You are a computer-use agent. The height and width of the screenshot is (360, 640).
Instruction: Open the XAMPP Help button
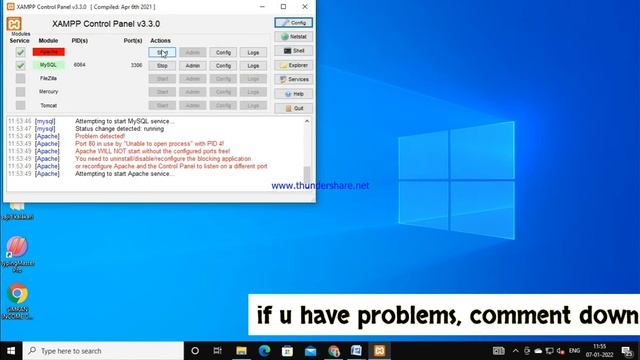pos(293,94)
